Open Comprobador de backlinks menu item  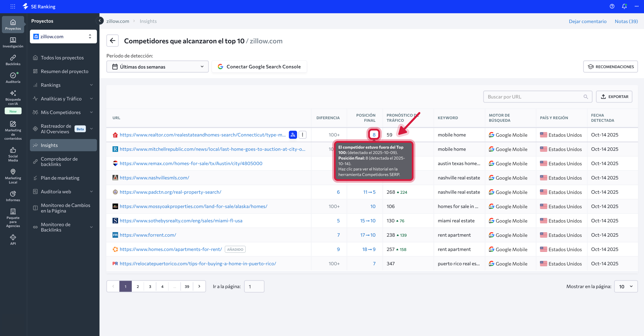coord(59,161)
